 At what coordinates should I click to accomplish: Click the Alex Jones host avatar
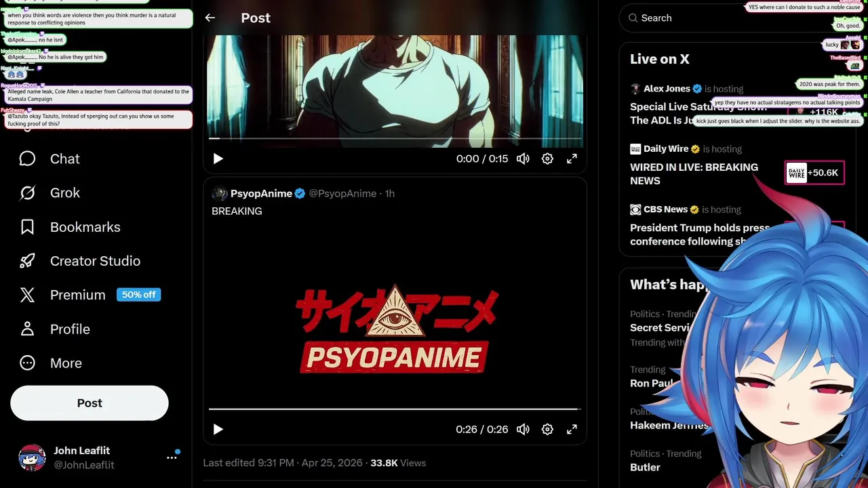click(x=635, y=89)
